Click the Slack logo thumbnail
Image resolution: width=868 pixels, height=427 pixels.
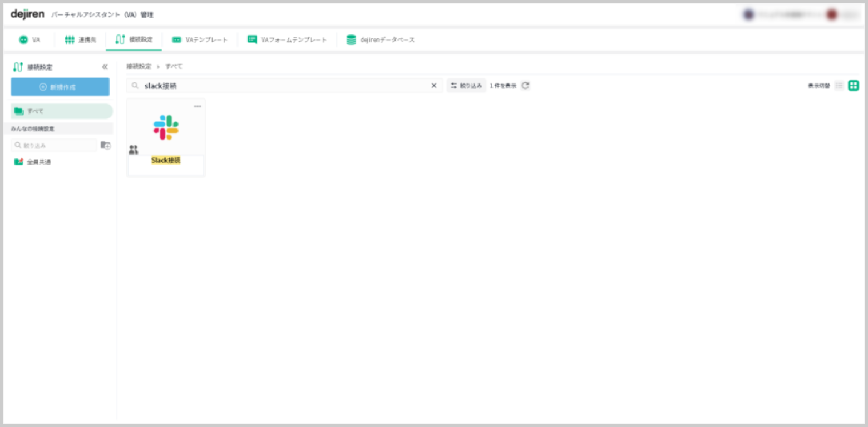[166, 127]
